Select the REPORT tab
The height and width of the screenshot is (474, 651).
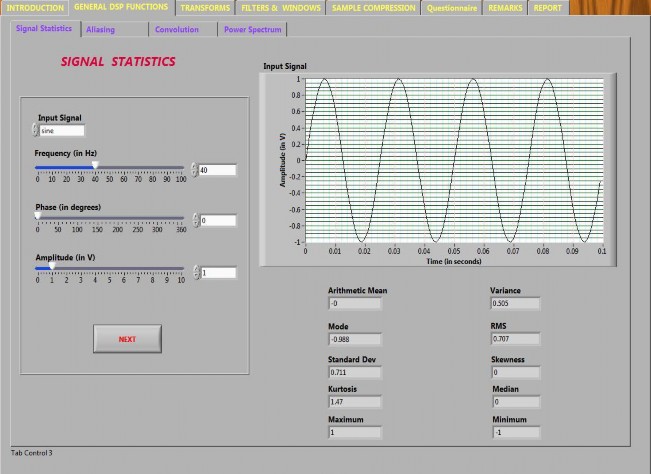547,8
